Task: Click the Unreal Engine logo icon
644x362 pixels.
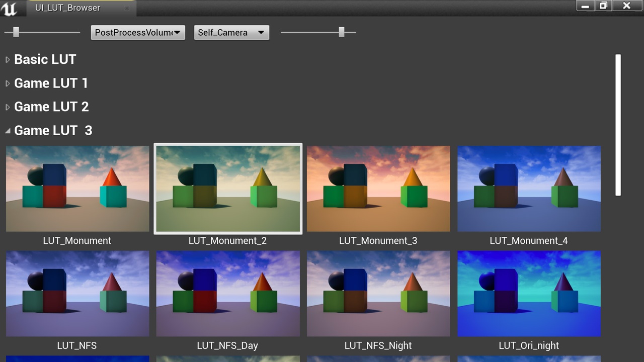Action: (x=9, y=8)
